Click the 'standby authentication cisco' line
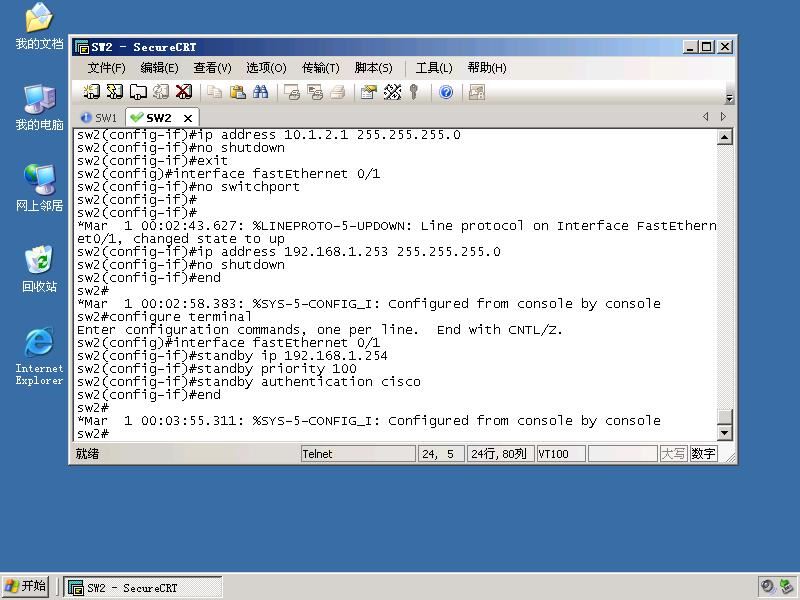Screen dimensions: 800x600 249,382
